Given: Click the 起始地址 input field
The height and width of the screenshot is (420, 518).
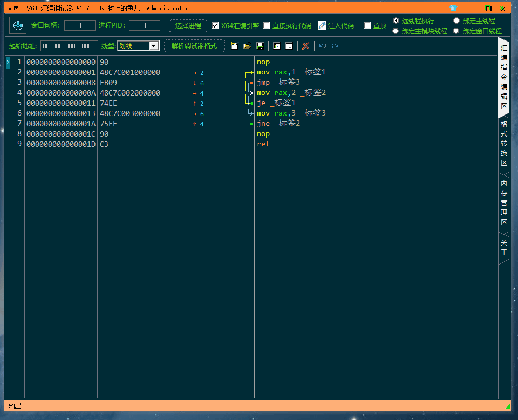Looking at the screenshot, I should pos(69,45).
